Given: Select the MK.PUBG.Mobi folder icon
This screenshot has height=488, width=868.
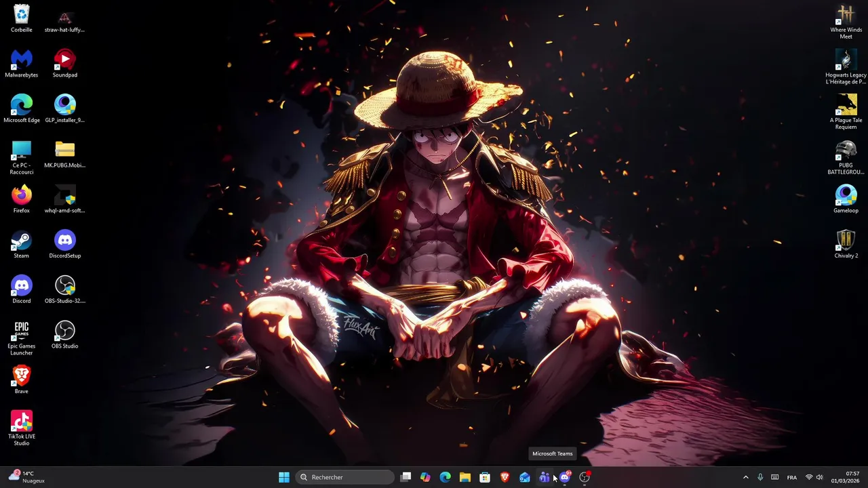Looking at the screenshot, I should (64, 155).
